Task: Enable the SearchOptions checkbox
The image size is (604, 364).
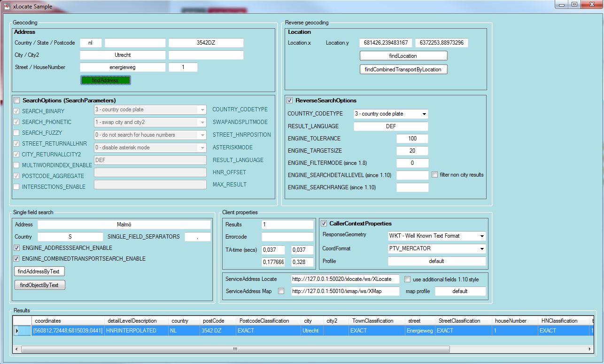Action: click(x=17, y=101)
